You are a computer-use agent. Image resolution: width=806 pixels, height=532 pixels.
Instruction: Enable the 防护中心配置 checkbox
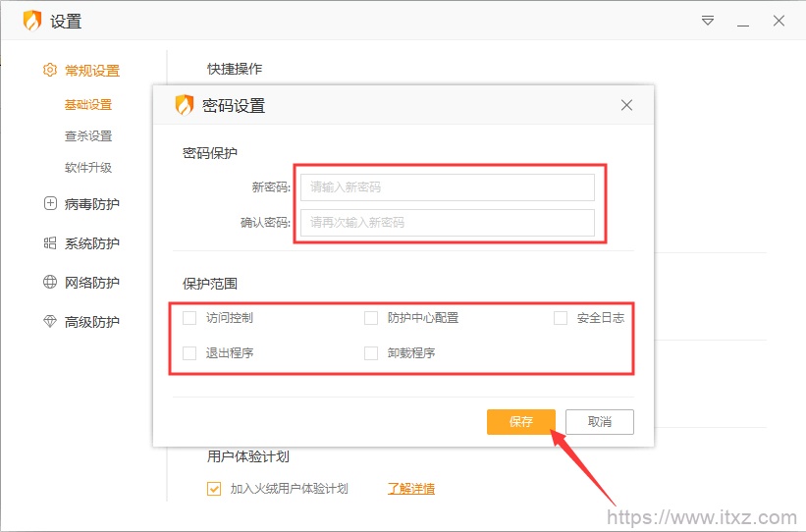pyautogui.click(x=371, y=318)
